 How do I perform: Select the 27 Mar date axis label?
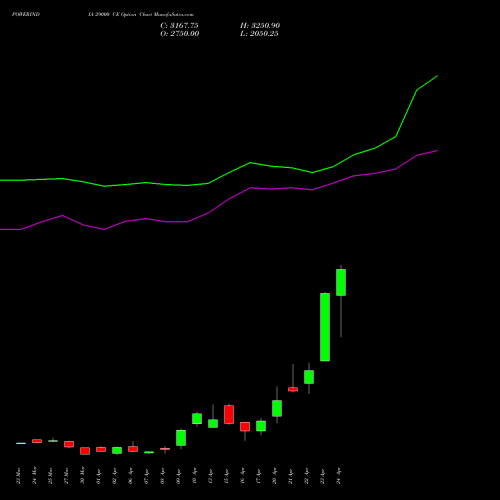coord(67,475)
